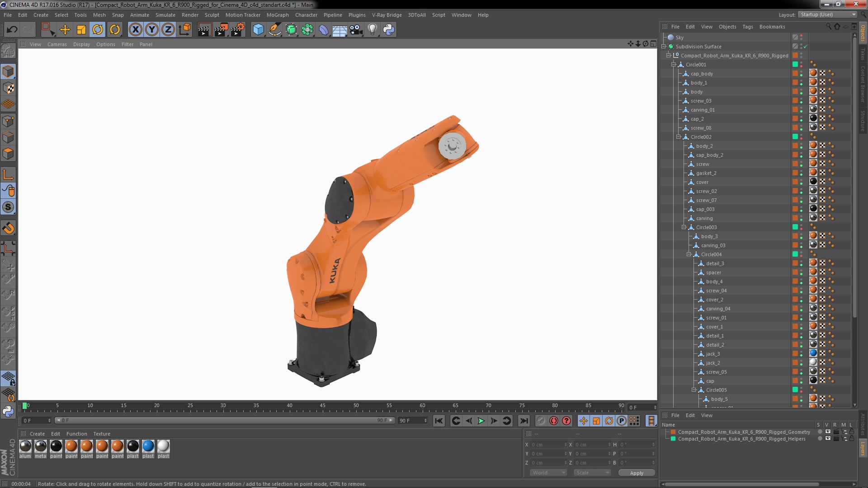Open the Object Manager Tags menu
868x488 pixels.
[748, 27]
